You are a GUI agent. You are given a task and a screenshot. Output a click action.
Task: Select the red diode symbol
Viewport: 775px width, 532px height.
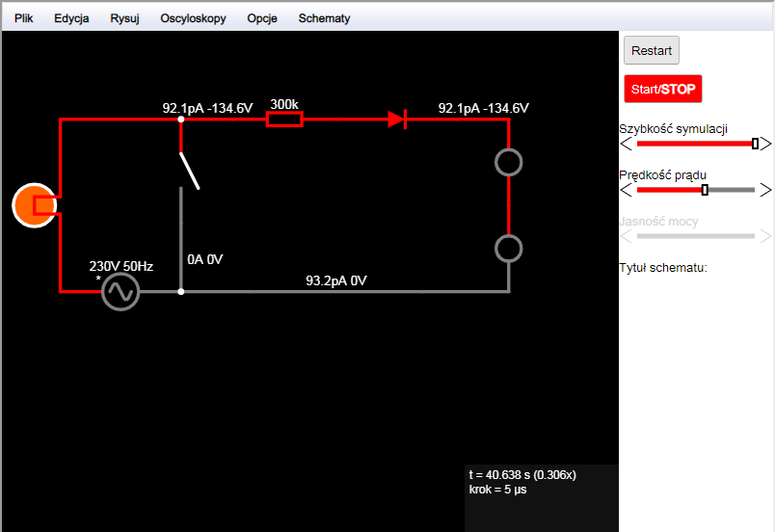[397, 120]
